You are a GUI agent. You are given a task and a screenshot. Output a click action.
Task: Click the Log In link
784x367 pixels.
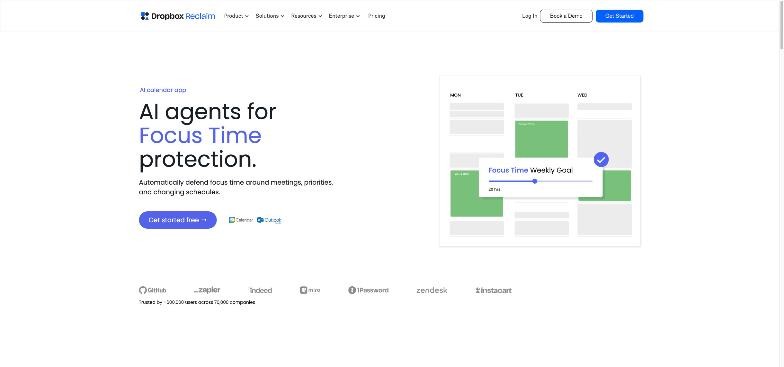[529, 16]
